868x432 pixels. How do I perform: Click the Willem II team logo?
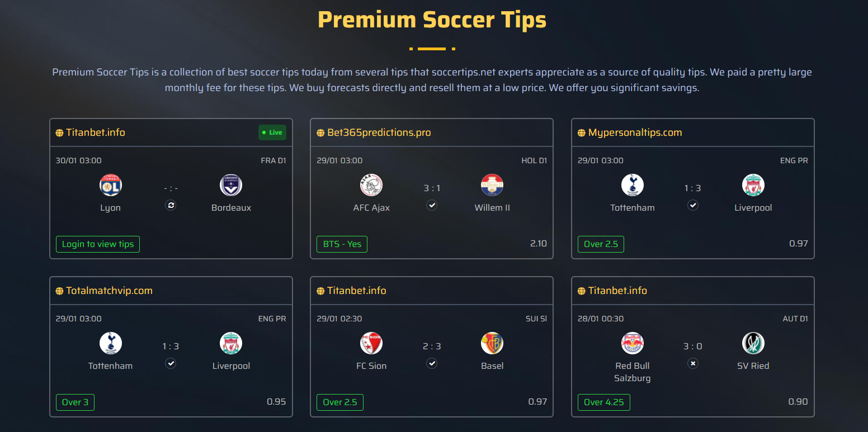point(492,184)
